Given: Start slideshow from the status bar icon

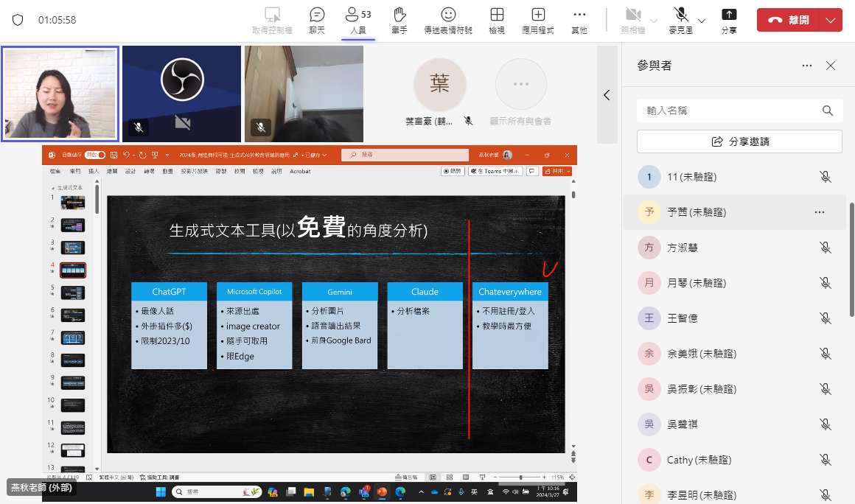Looking at the screenshot, I should 482,477.
